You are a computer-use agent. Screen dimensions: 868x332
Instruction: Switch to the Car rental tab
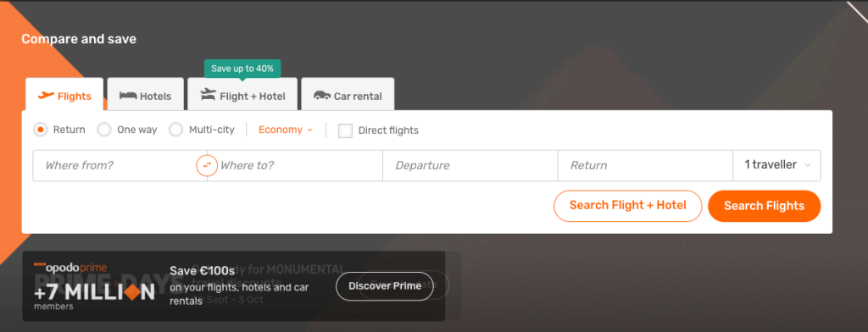(348, 95)
